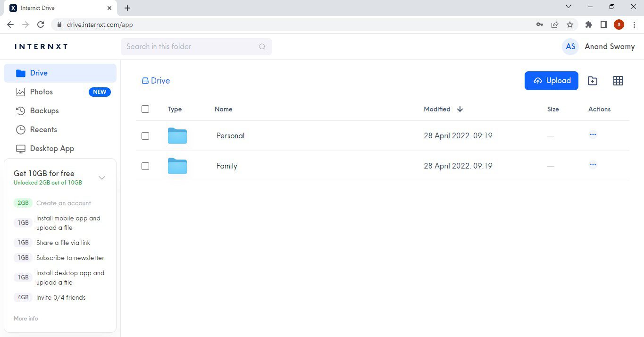Viewport: 644px width, 337px height.
Task: Switch to the Photos section
Action: tap(41, 92)
